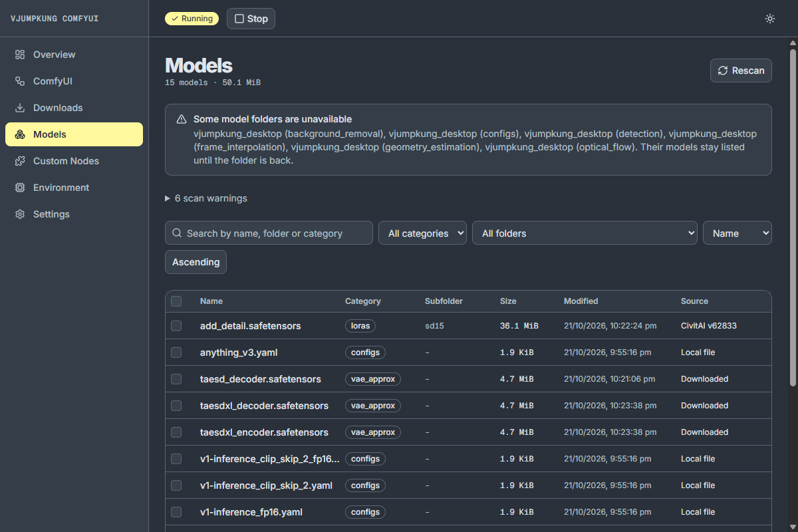Click the CivitAI v62833 source text

tap(709, 326)
